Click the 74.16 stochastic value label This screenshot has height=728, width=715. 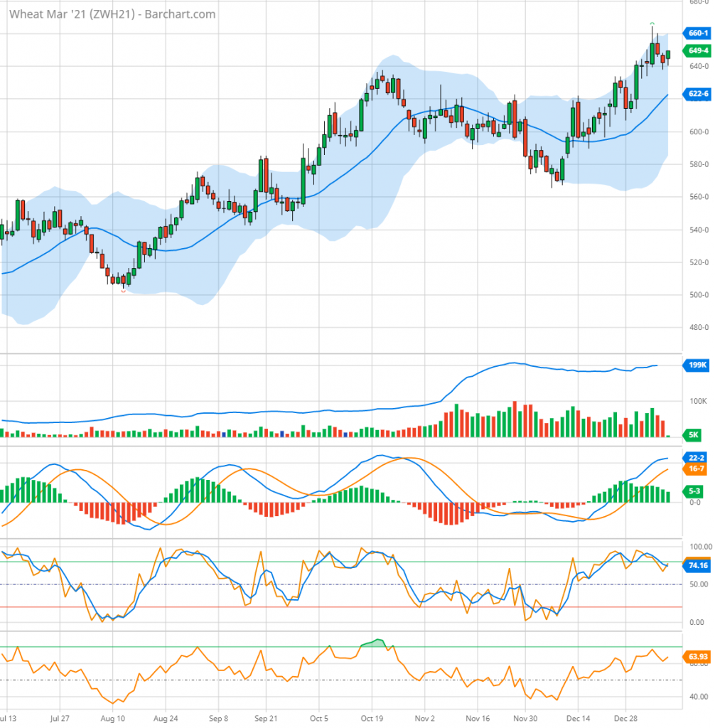(x=697, y=565)
